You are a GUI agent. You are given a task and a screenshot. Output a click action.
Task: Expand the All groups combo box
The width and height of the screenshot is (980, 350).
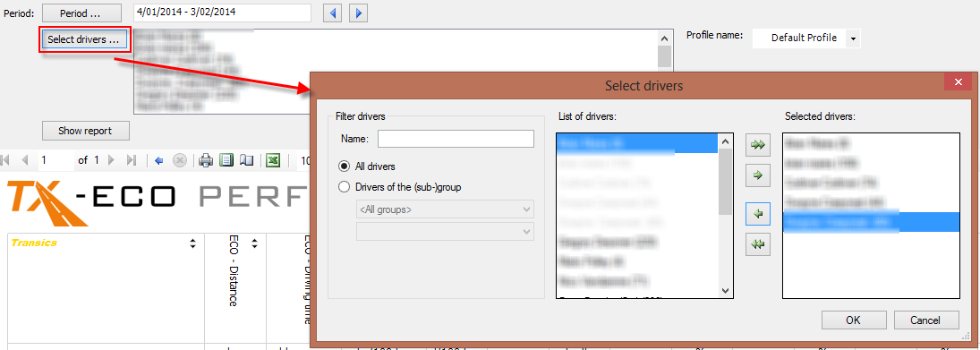click(445, 210)
